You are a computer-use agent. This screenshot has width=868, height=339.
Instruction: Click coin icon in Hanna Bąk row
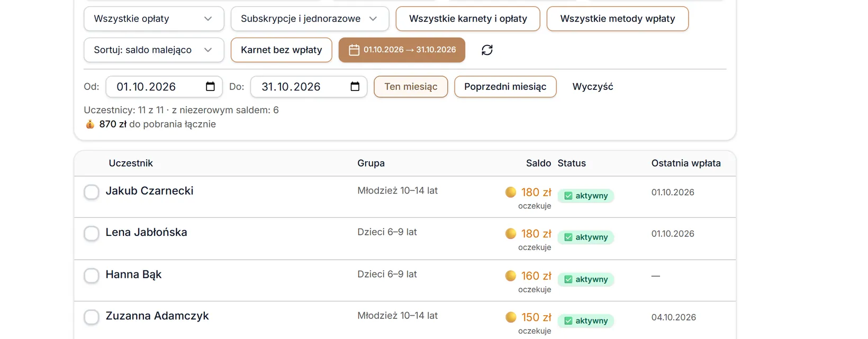tap(511, 276)
